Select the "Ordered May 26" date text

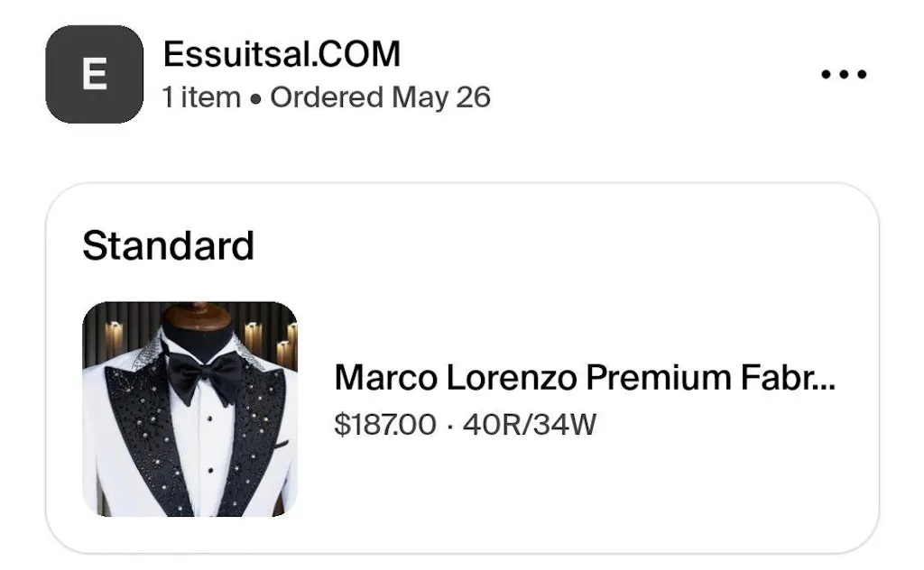(x=380, y=97)
